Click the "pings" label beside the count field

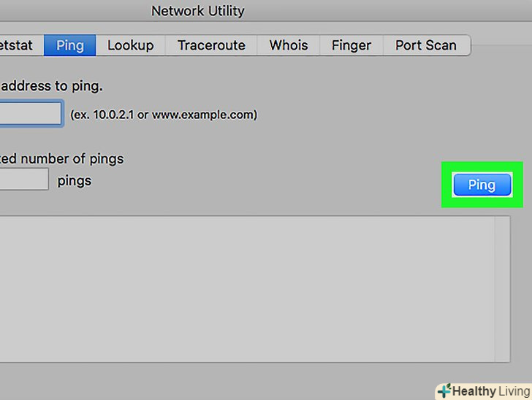[75, 180]
